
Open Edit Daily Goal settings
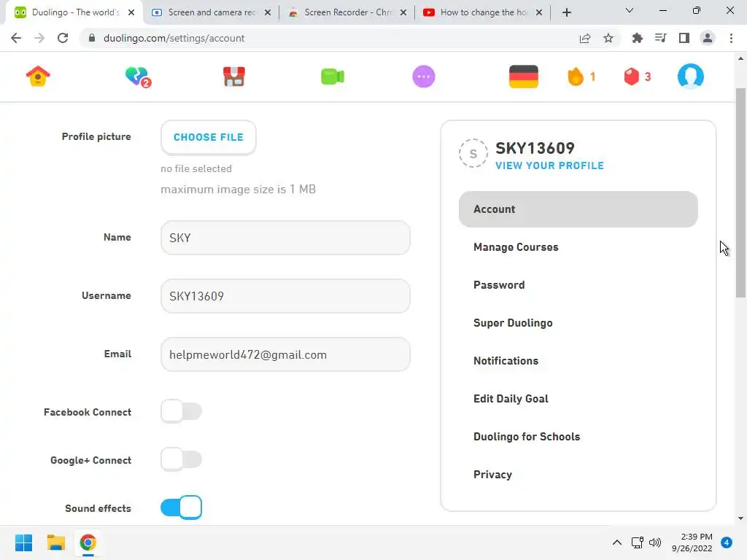point(578,399)
